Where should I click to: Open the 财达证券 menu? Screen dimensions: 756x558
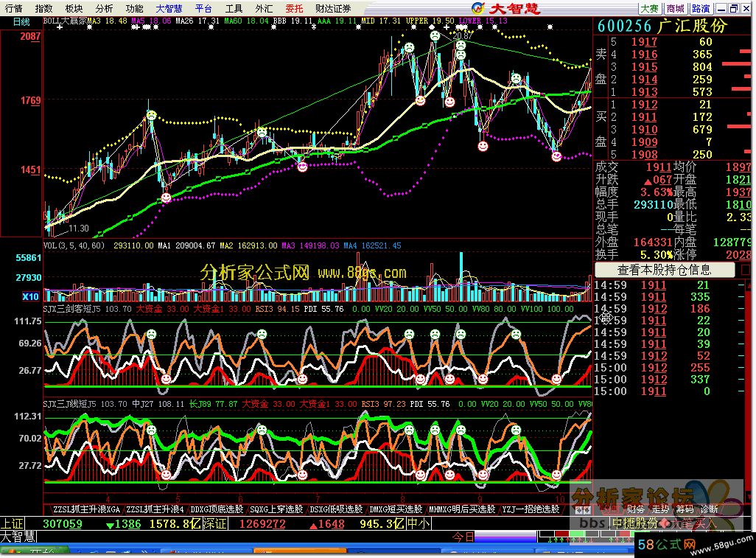[333, 8]
